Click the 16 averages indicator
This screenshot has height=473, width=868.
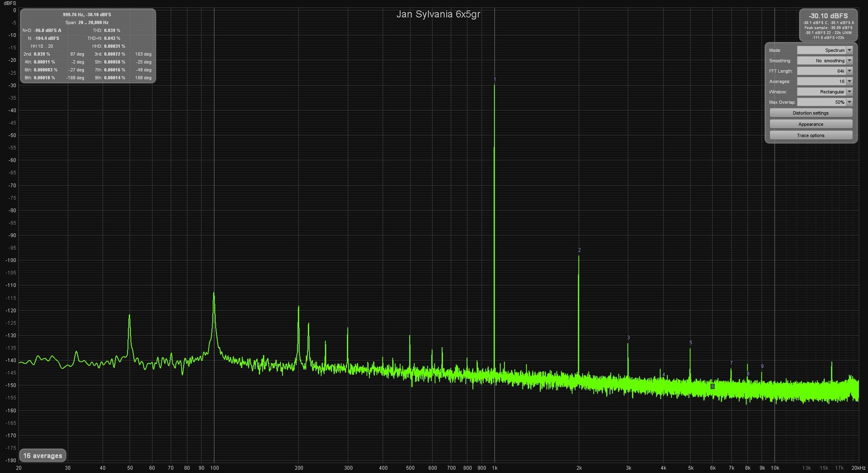click(42, 455)
